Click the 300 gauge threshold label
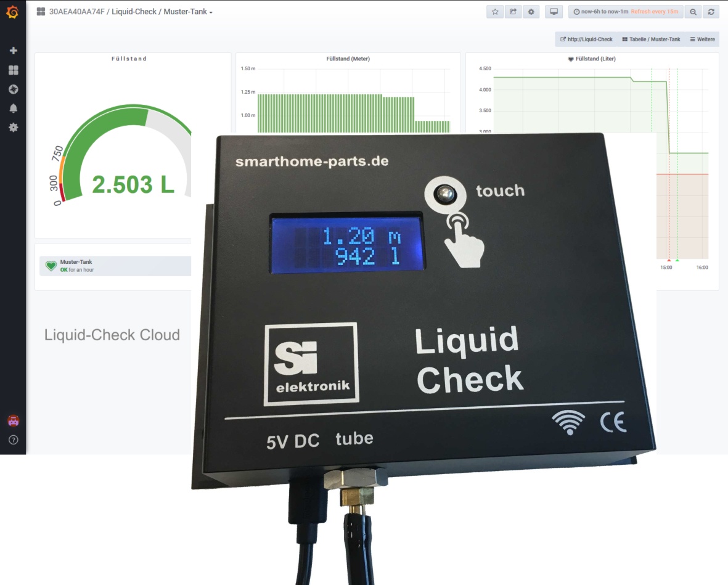 pos(54,183)
